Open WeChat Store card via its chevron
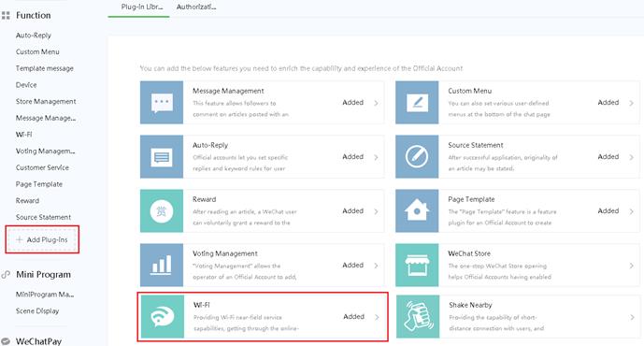The height and width of the screenshot is (346, 644). click(631, 266)
